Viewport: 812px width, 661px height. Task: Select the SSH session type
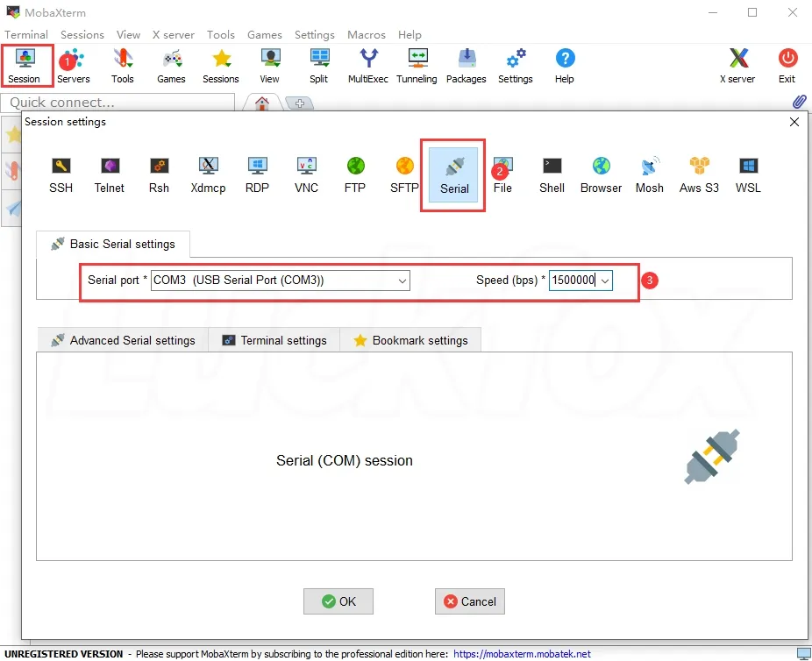61,175
